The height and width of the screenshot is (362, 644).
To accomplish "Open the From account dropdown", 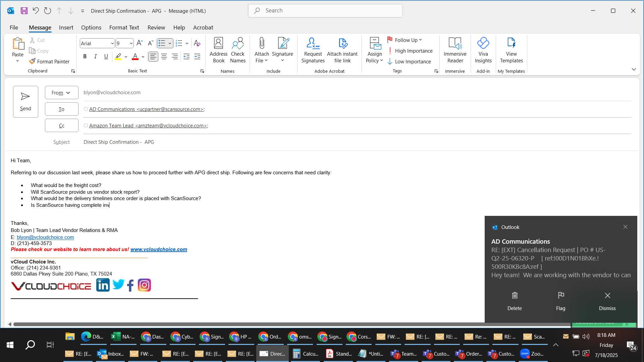I will [x=62, y=93].
